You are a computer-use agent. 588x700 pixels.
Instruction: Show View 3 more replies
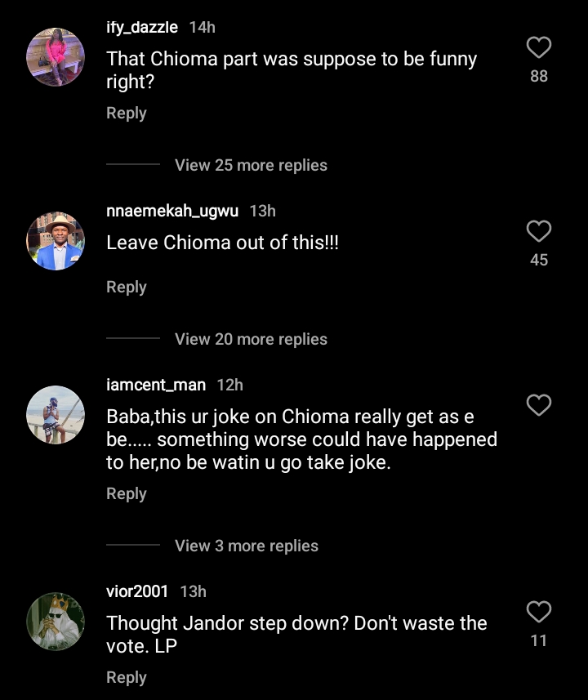246,546
